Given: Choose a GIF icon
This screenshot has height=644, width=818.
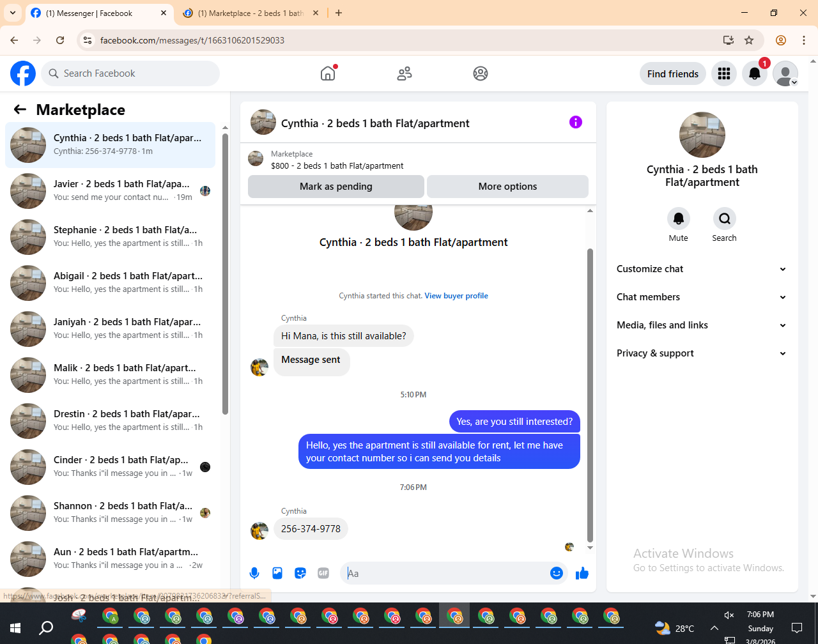Looking at the screenshot, I should point(323,573).
